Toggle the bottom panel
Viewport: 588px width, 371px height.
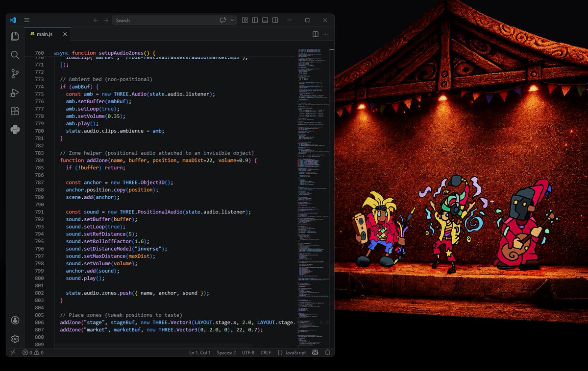click(x=265, y=20)
